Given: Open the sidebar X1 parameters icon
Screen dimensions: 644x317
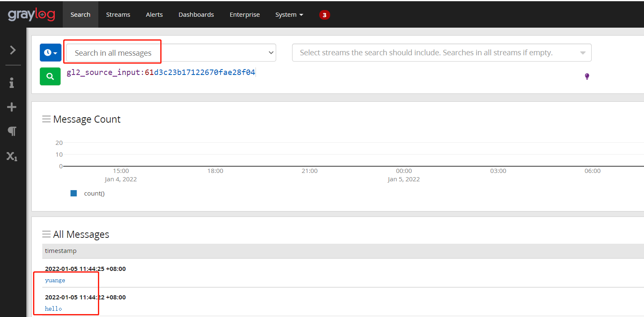Looking at the screenshot, I should pos(12,157).
